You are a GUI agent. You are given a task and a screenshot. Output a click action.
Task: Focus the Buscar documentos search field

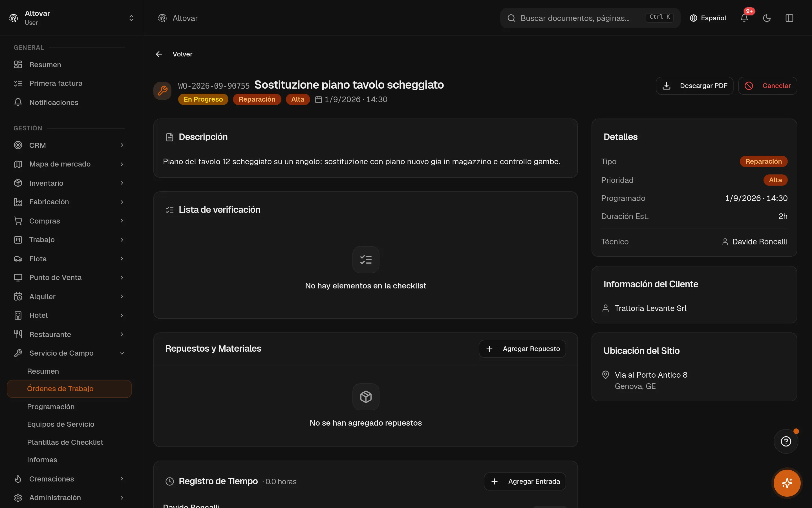coord(590,18)
